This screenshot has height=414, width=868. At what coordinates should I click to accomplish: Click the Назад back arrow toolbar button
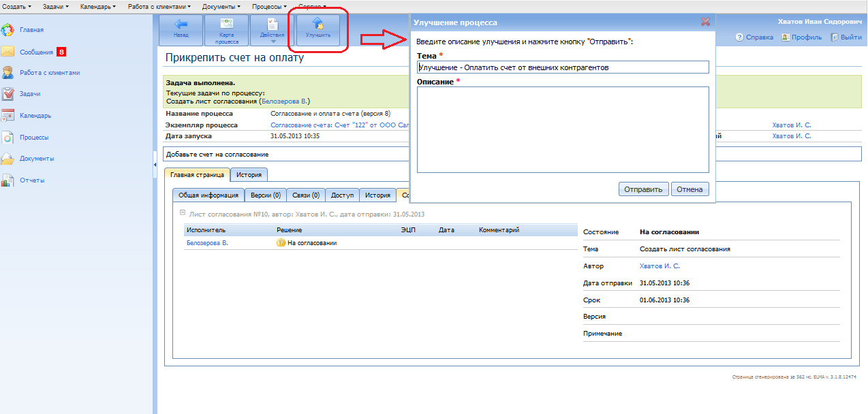pos(181,29)
